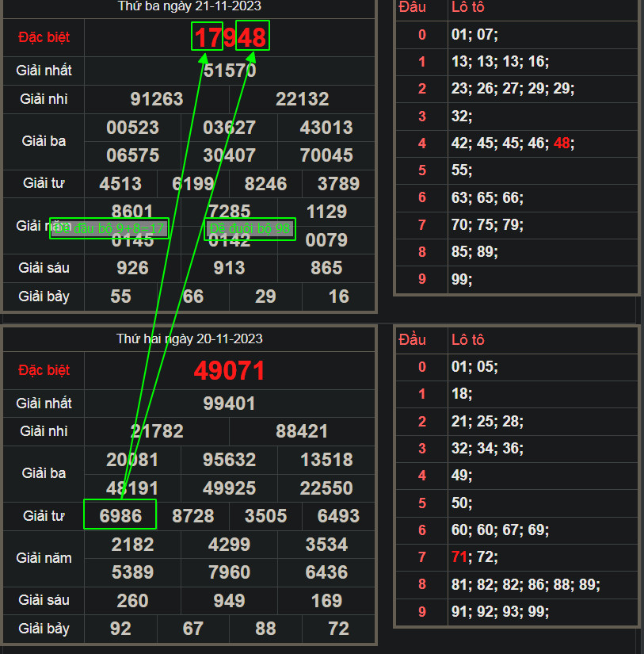644x654 pixels.
Task: Click the special prize number 49071
Action: tap(229, 370)
